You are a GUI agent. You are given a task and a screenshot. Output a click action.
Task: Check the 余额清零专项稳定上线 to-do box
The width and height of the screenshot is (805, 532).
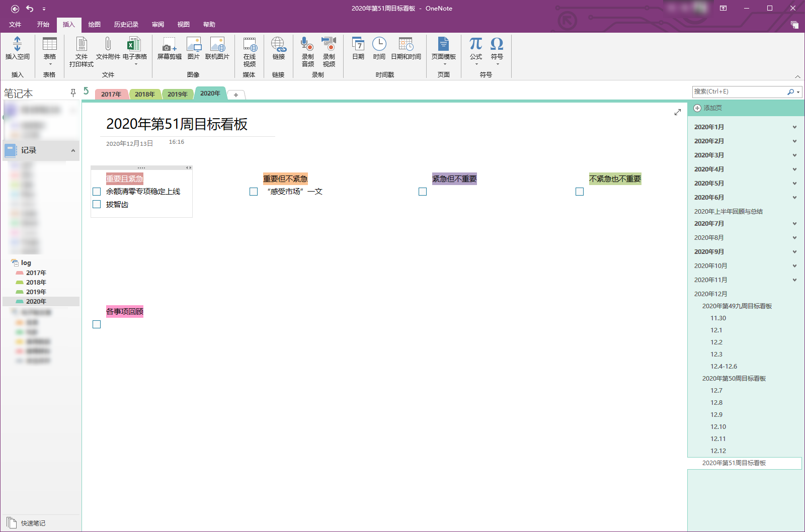pos(97,192)
